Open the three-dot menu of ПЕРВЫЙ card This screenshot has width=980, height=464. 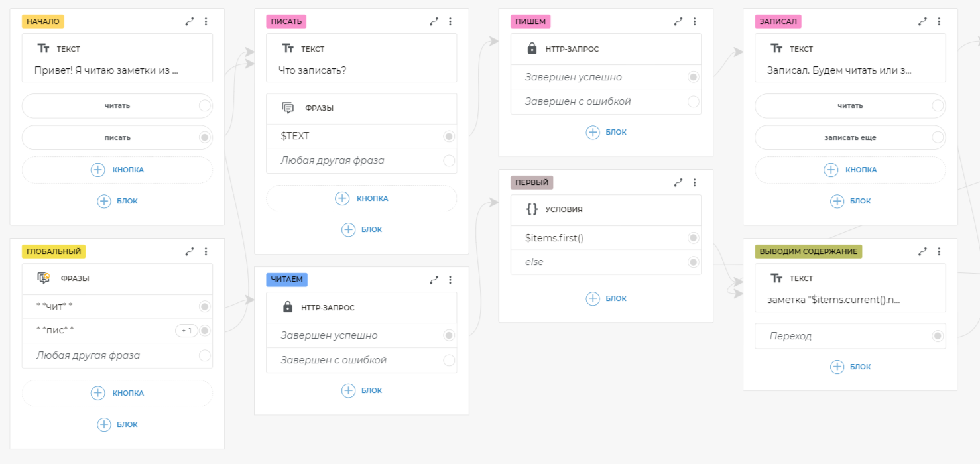click(x=695, y=182)
